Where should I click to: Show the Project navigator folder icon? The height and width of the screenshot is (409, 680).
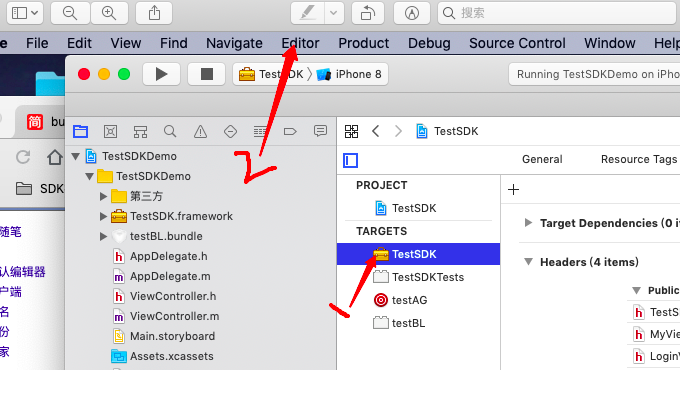click(81, 131)
